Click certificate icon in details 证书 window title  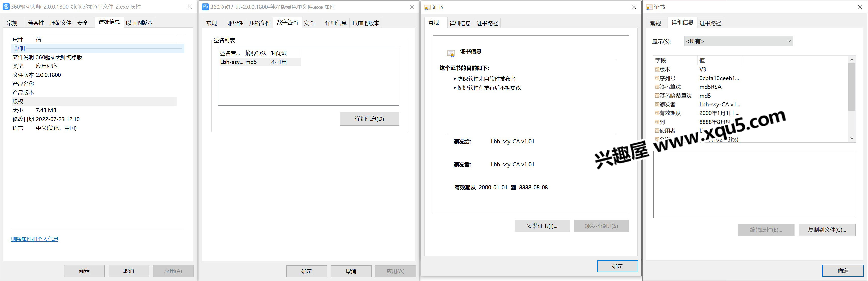pyautogui.click(x=649, y=7)
